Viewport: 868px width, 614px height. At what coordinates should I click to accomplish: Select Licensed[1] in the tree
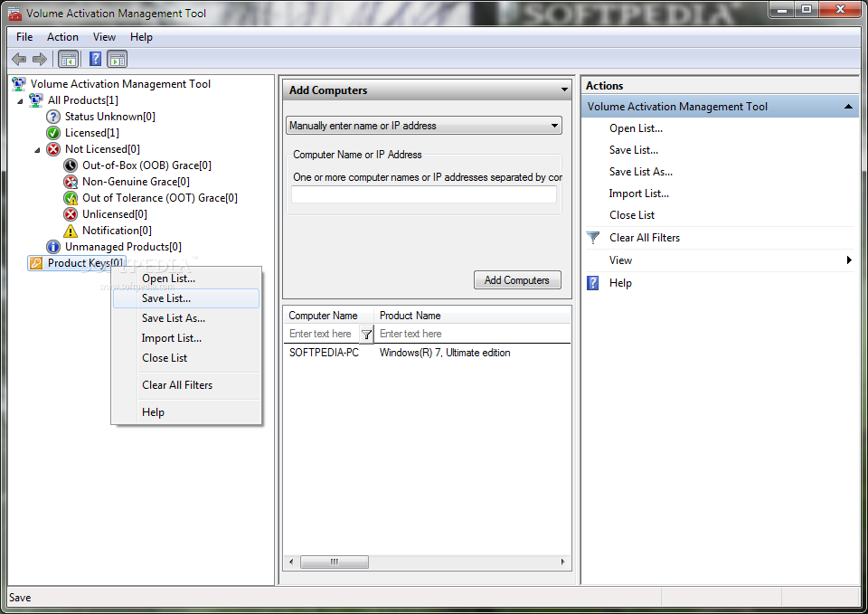tap(92, 133)
